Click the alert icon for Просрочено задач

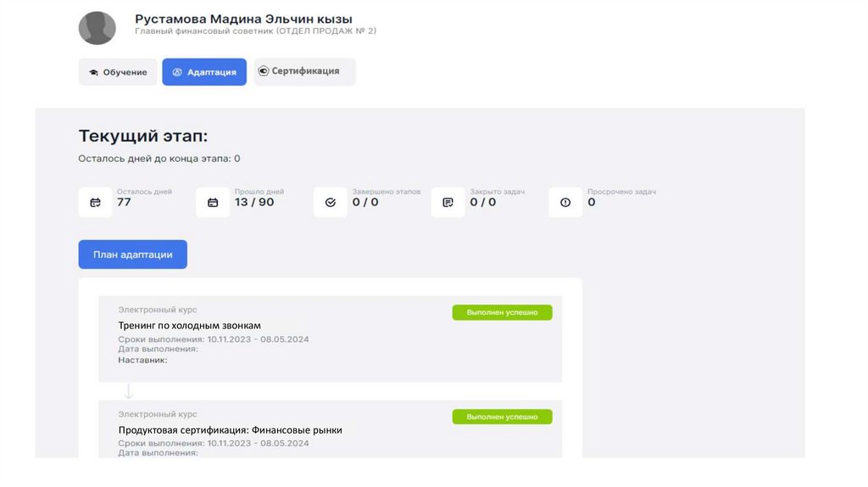[x=565, y=203]
